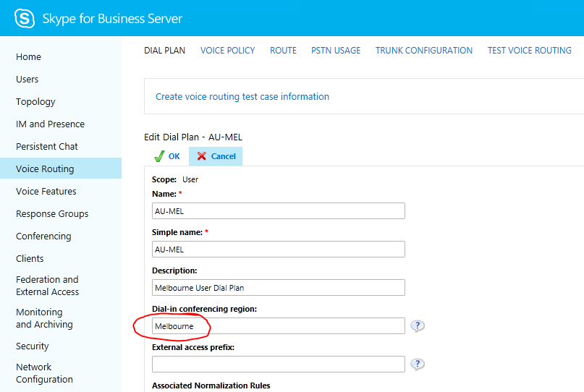Click the Description input field
584x392 pixels.
click(278, 287)
